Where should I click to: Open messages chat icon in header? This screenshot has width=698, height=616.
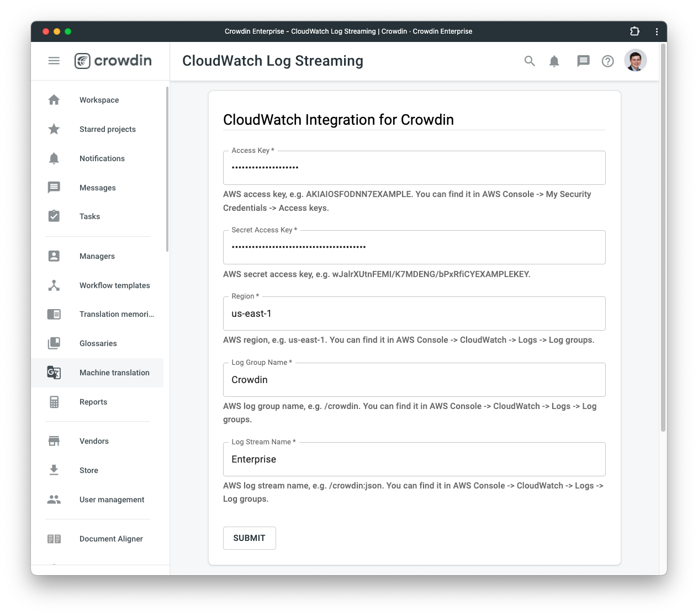[x=583, y=61]
